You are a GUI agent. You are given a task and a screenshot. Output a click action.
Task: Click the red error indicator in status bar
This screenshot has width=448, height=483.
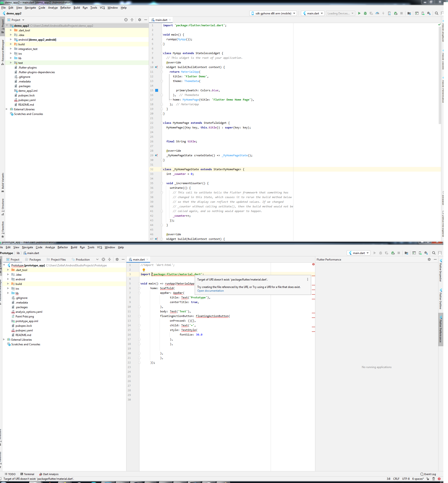[x=439, y=479]
